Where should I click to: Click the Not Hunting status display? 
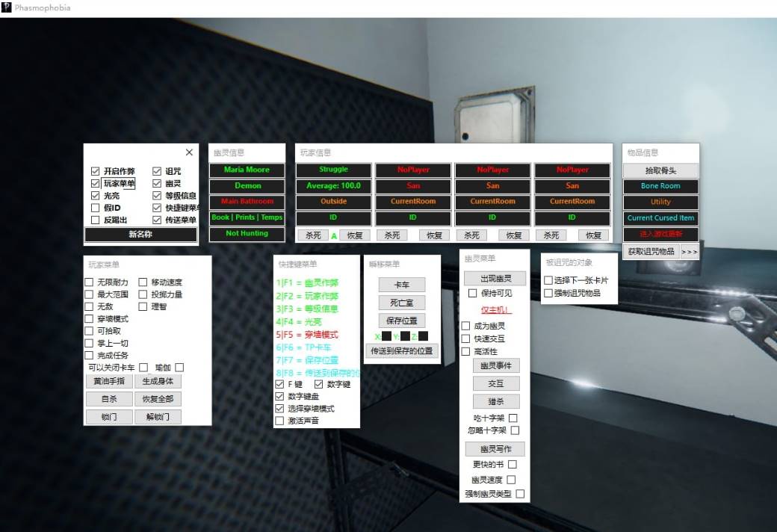(x=247, y=234)
